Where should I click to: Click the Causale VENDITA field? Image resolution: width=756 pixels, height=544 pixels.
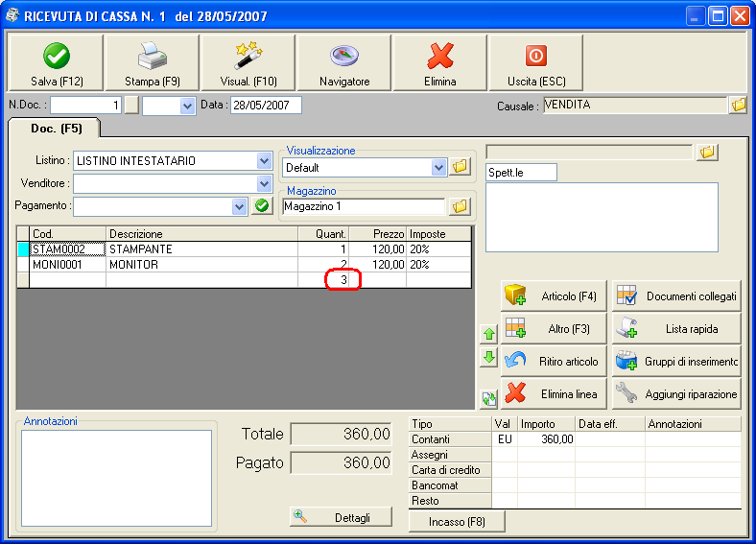tap(635, 105)
